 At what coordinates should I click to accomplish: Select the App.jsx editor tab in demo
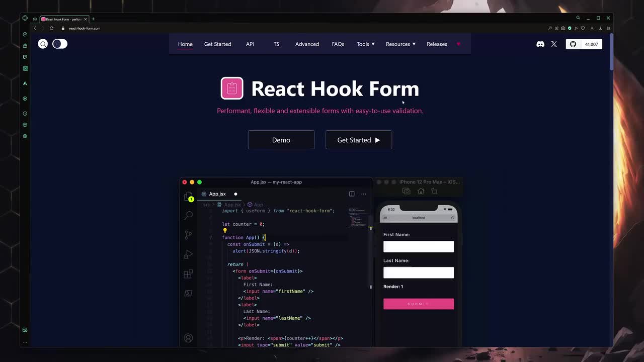tap(219, 194)
